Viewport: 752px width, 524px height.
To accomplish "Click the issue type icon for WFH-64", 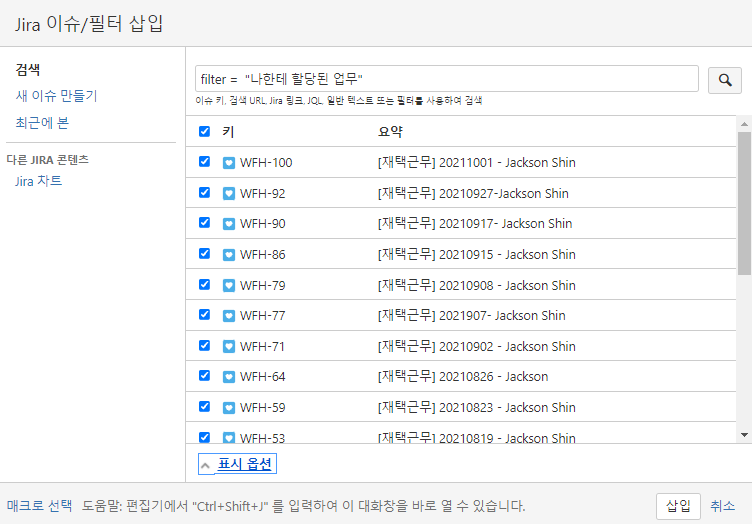I will point(229,377).
